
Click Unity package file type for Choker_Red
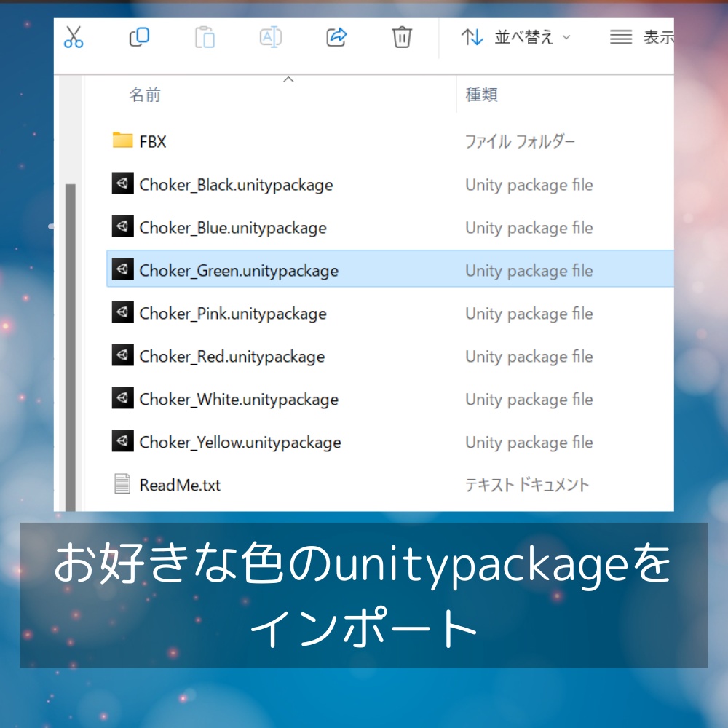(x=529, y=357)
